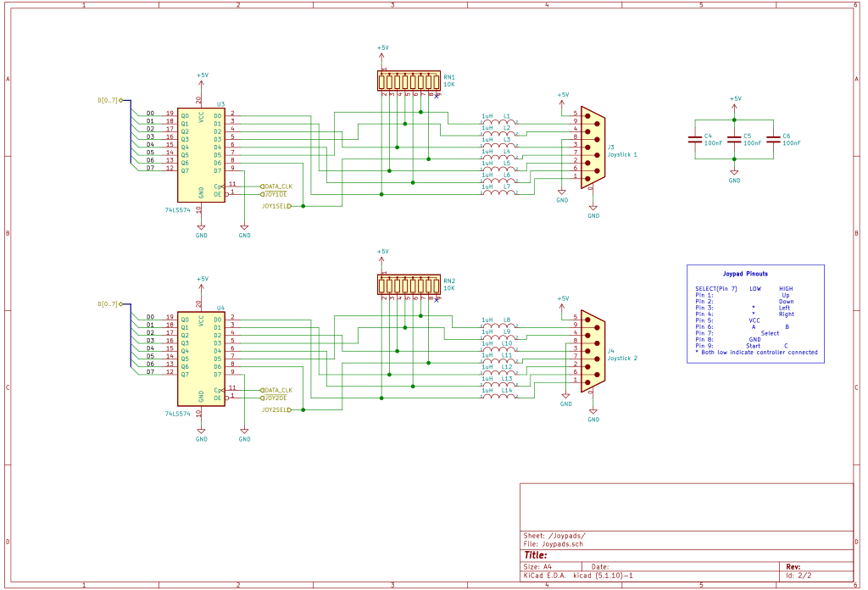Select the U3 74LS574 chip symbol
This screenshot has width=868, height=590.
pos(201,155)
